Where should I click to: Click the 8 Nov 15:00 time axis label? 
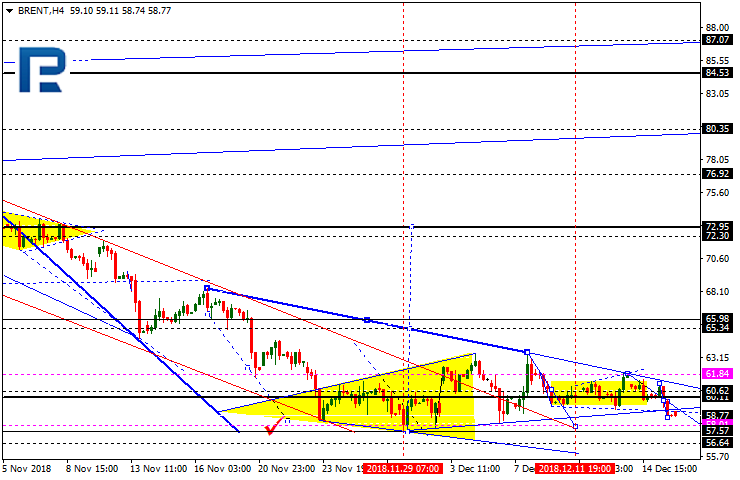(x=92, y=469)
